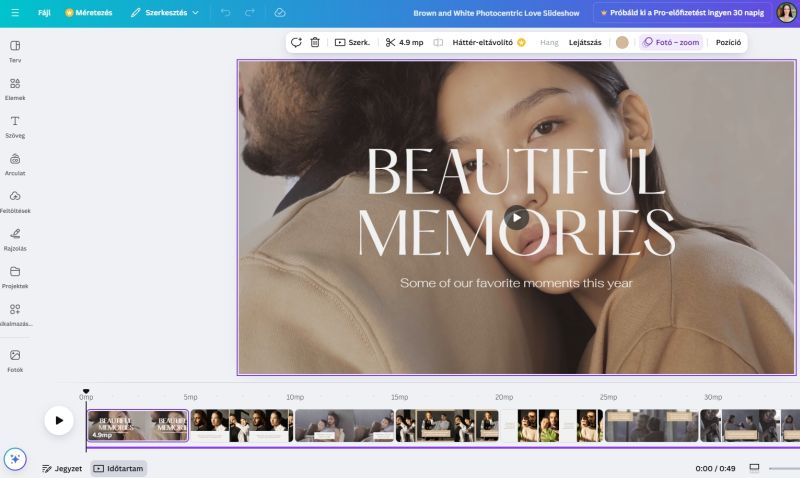Open the Projektek projects panel
Viewport: 800px width, 478px height.
pyautogui.click(x=15, y=278)
